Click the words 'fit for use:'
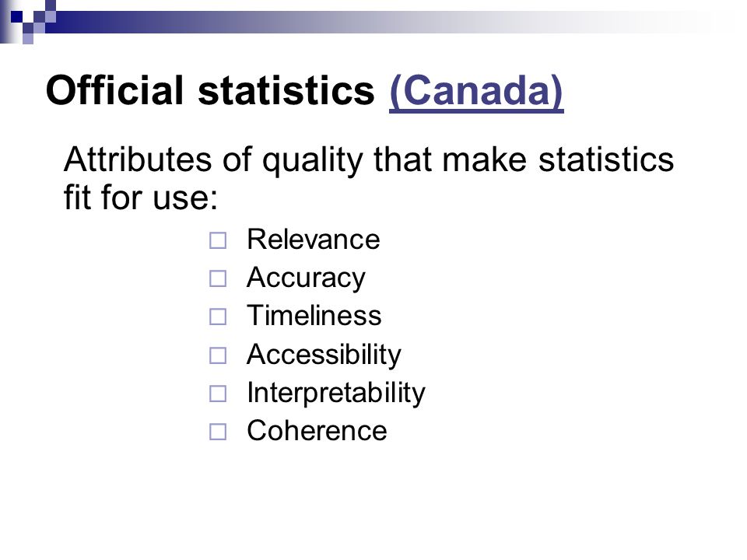Viewport: 747px width, 560px height. pos(141,197)
